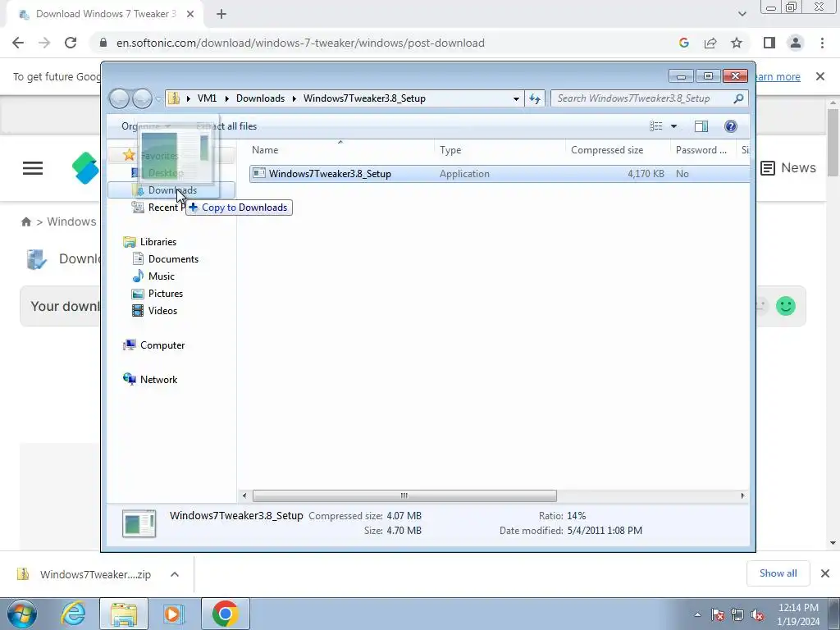This screenshot has height=630, width=840.
Task: Expand the Libraries tree node
Action: [x=157, y=242]
